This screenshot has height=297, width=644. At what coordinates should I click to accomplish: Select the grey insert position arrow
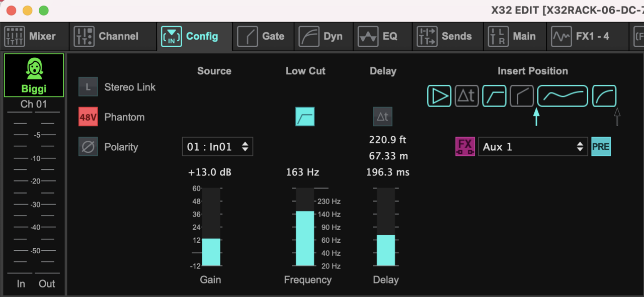click(x=617, y=117)
